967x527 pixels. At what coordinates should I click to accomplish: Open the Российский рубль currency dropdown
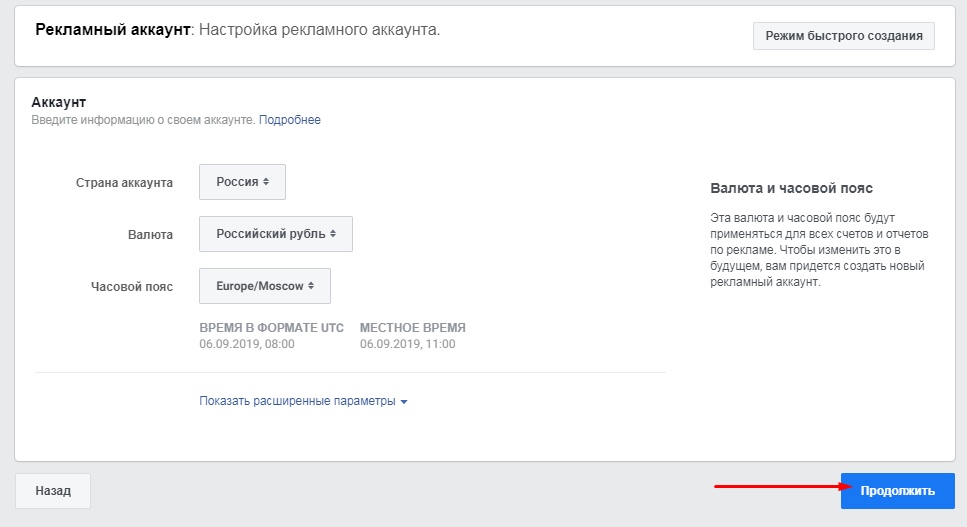coord(276,234)
